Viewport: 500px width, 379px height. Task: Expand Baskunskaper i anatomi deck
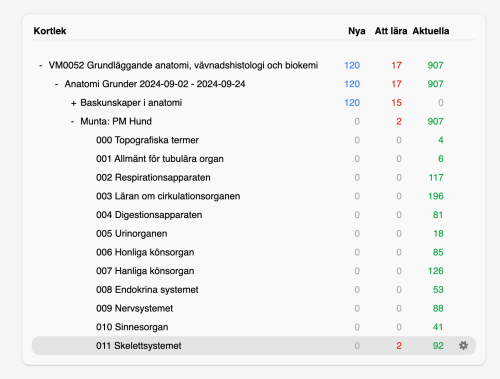[73, 103]
